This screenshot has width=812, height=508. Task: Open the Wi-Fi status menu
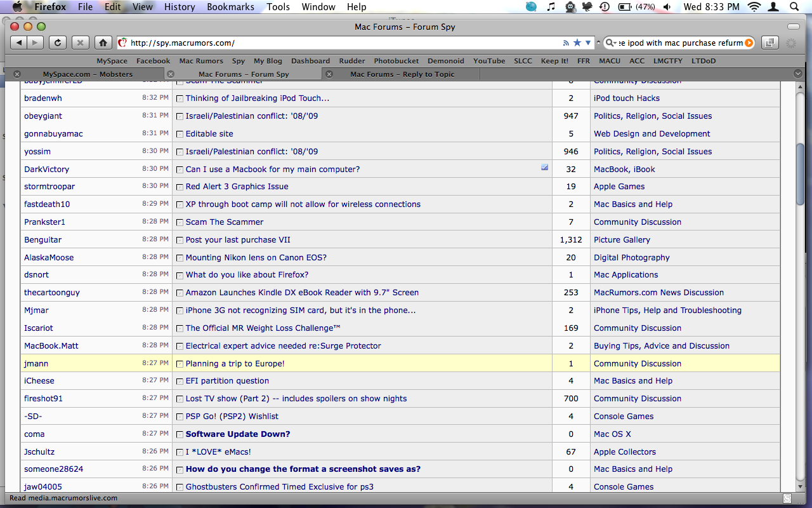tap(754, 7)
